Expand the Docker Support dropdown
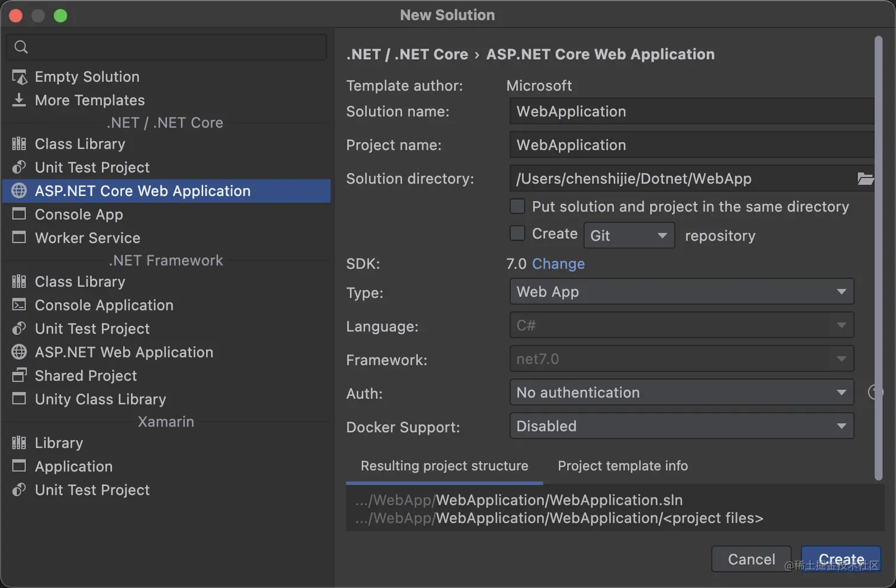This screenshot has height=588, width=896. tap(681, 426)
